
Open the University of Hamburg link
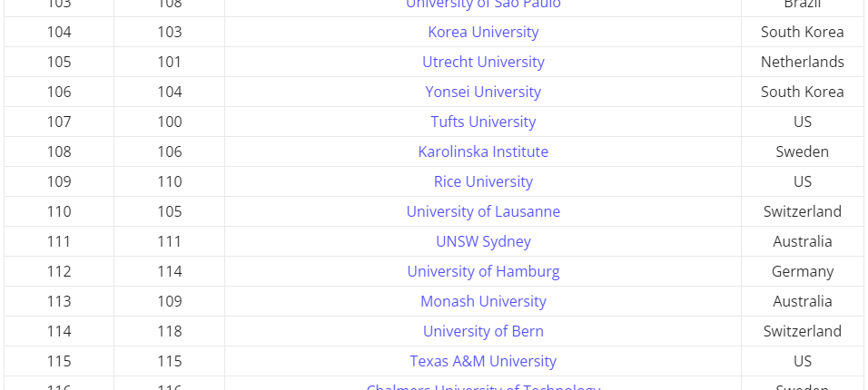tap(483, 271)
